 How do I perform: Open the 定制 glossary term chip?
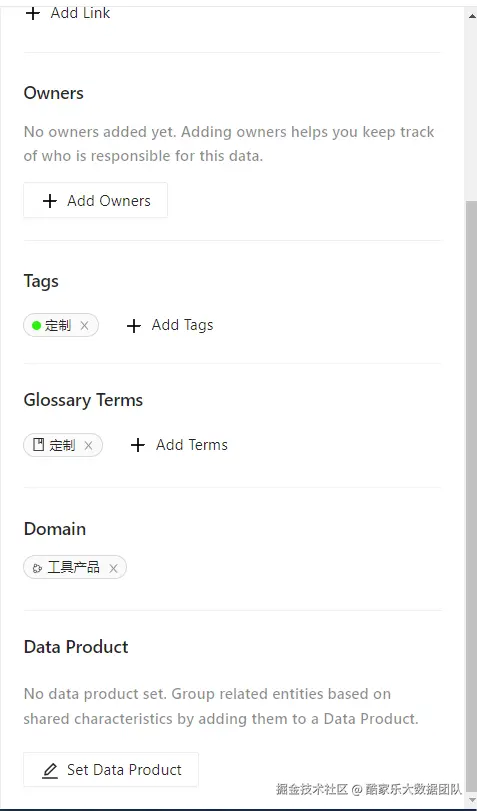tap(63, 445)
